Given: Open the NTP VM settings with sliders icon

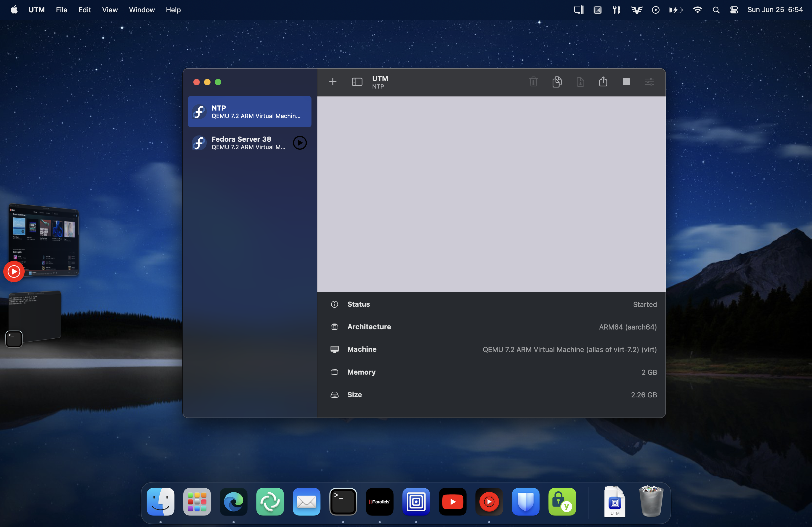Looking at the screenshot, I should coord(649,82).
